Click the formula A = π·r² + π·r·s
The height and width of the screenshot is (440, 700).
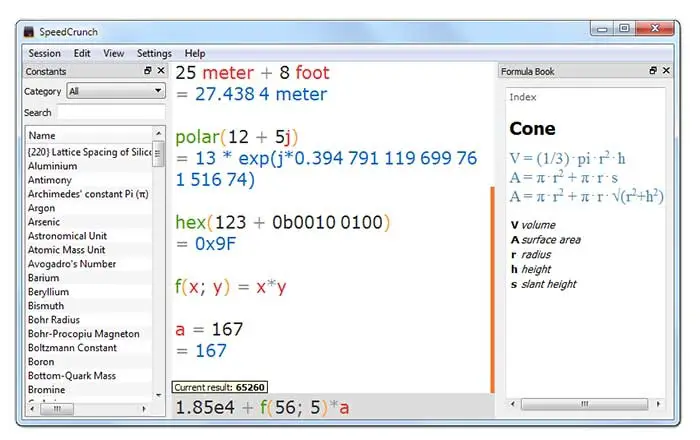pos(564,177)
